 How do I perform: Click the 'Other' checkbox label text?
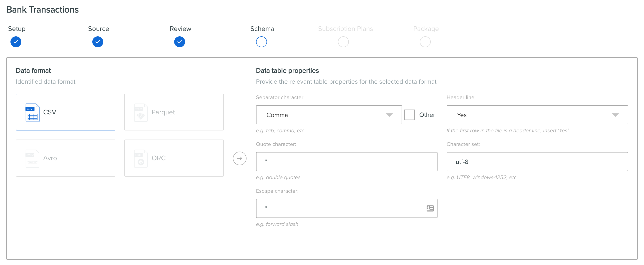427,115
